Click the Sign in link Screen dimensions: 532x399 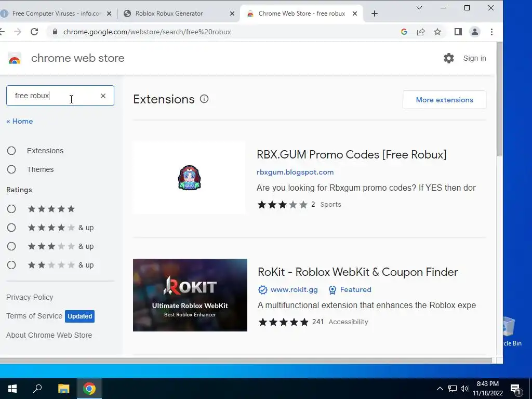475,58
